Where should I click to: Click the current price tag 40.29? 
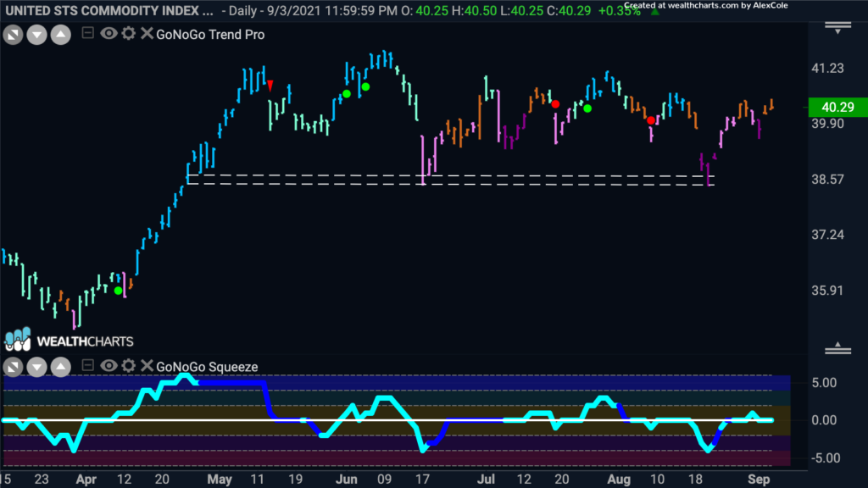pos(838,107)
